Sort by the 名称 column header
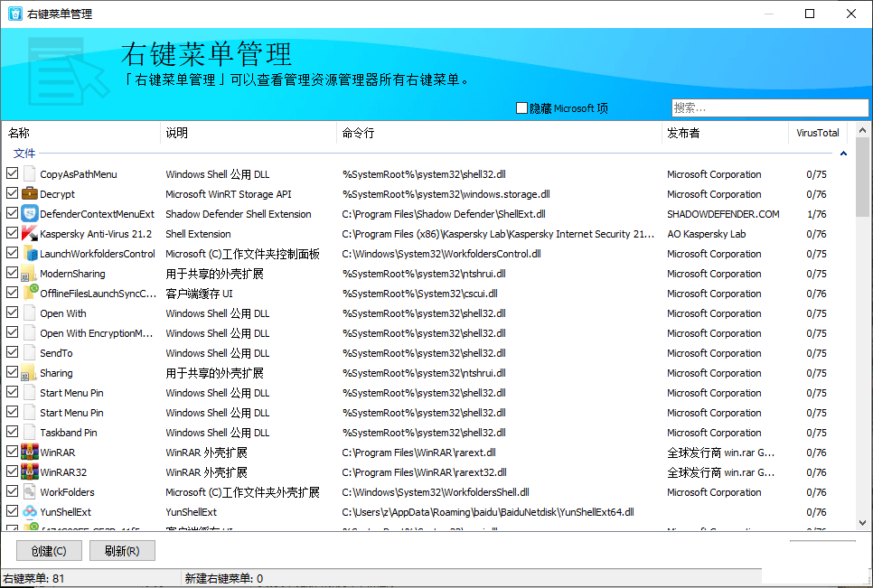Screen dimensions: 873x588 click(x=82, y=133)
